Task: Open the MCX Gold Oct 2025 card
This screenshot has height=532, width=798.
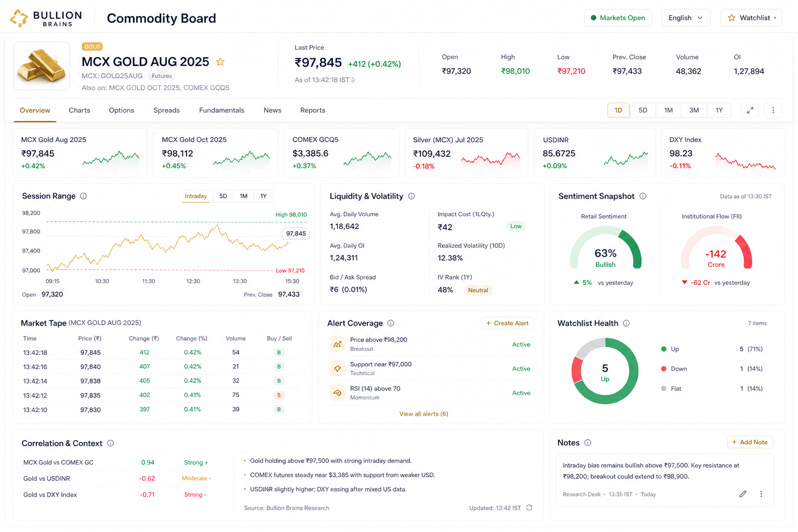Action: point(216,153)
